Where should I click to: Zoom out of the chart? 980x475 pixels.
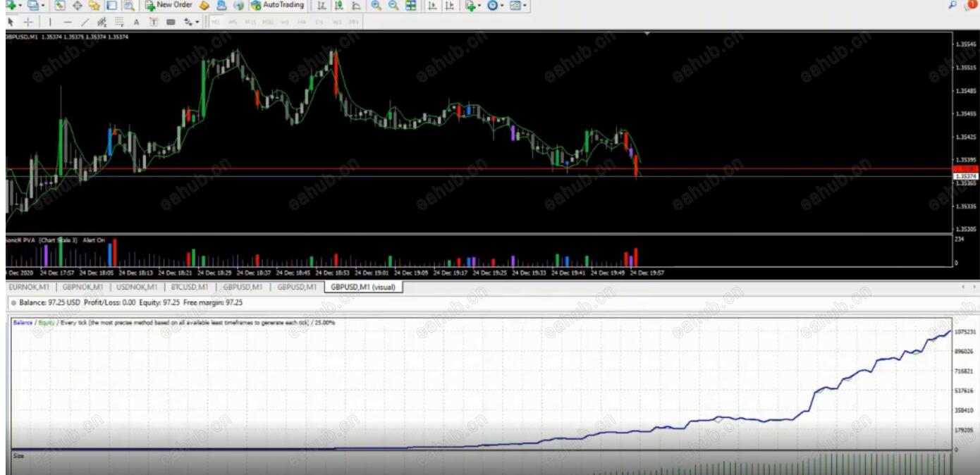click(x=393, y=5)
